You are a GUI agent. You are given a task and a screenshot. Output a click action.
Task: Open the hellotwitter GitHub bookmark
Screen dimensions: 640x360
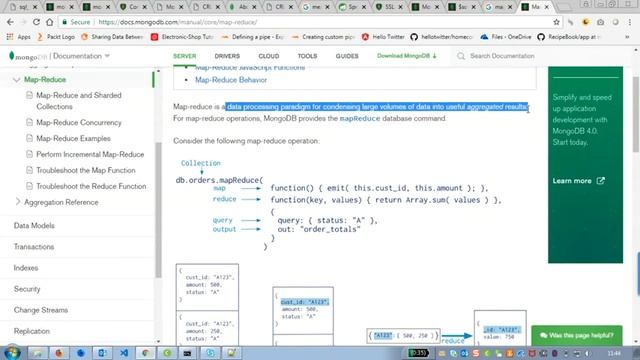pos(442,37)
